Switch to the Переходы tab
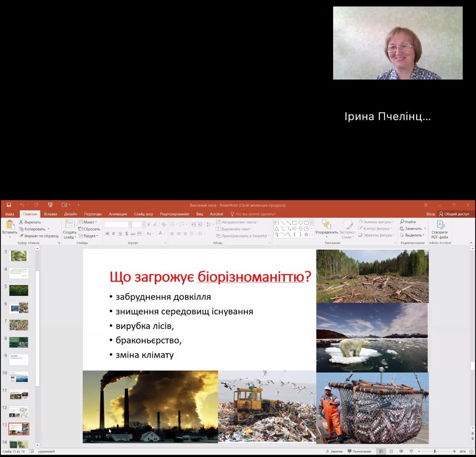This screenshot has height=457, width=476. coord(93,214)
